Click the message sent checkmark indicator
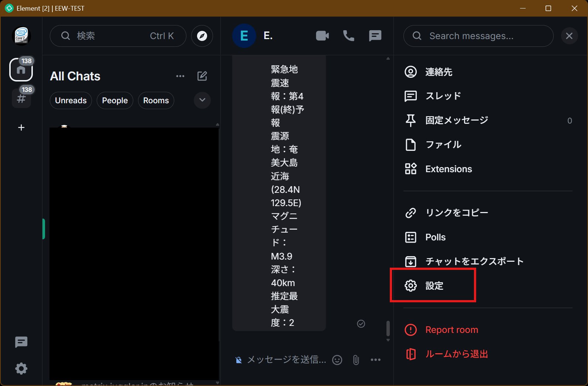The width and height of the screenshot is (588, 386). pyautogui.click(x=361, y=324)
